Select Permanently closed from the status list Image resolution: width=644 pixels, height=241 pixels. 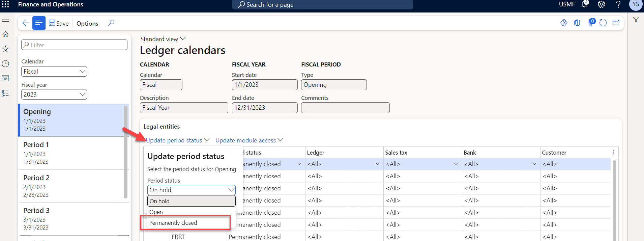(173, 223)
